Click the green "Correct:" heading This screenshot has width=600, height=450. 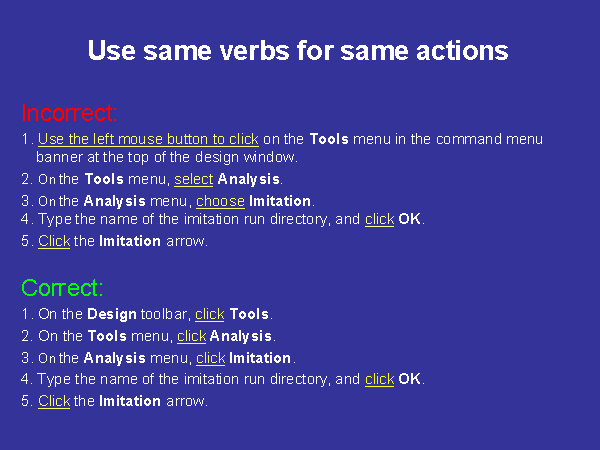62,288
